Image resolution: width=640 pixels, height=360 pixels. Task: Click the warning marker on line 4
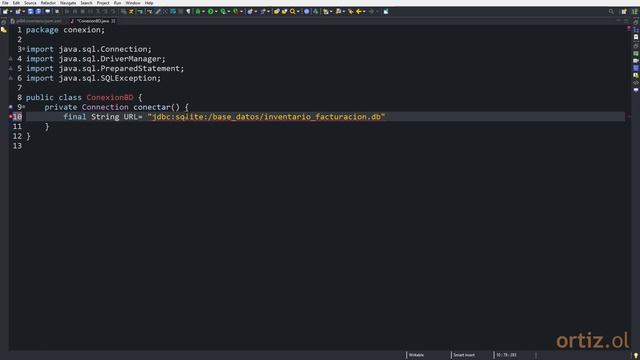pyautogui.click(x=11, y=59)
